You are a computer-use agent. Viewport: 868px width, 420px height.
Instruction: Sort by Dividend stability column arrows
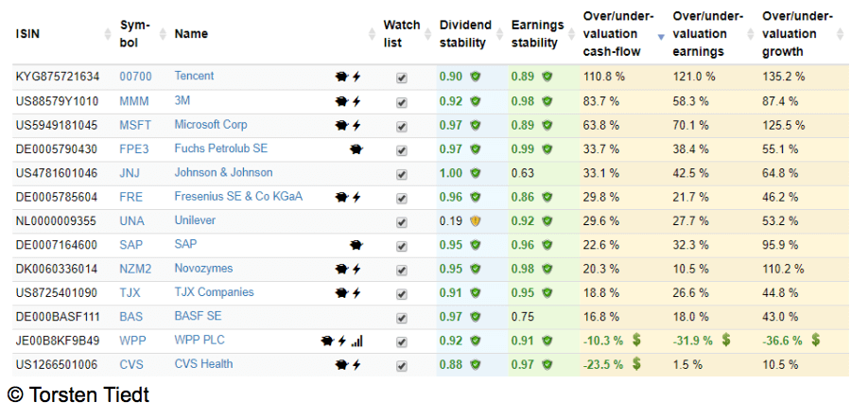point(500,34)
